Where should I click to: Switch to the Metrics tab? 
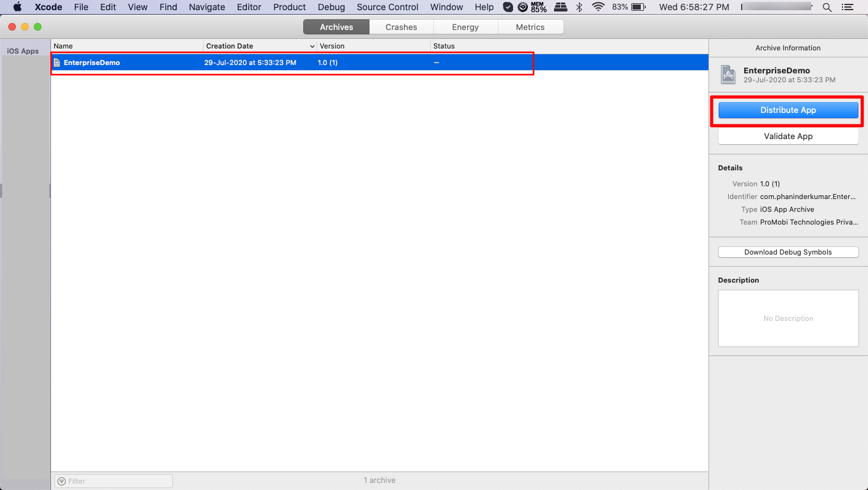tap(530, 27)
